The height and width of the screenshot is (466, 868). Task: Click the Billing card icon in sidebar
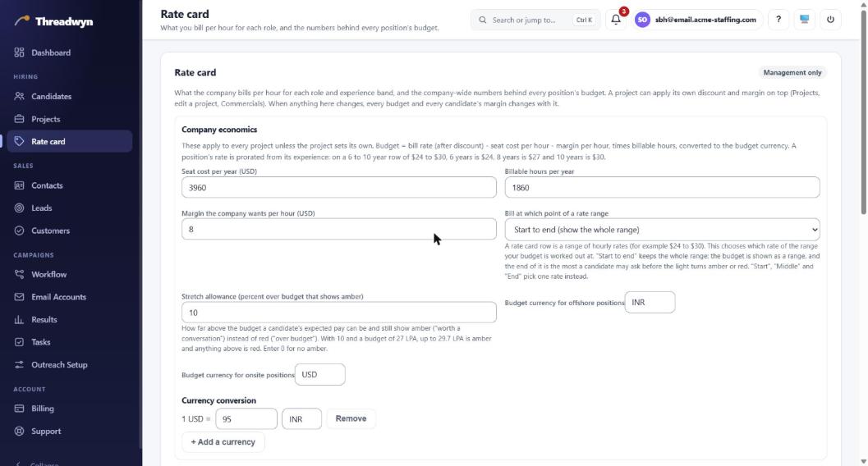(20, 409)
